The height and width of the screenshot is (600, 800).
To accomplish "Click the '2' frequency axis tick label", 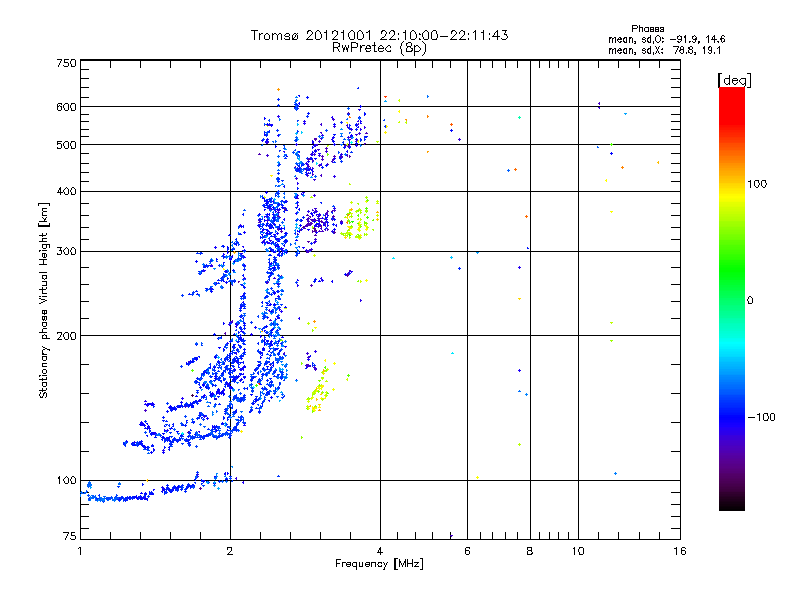I will [x=230, y=551].
